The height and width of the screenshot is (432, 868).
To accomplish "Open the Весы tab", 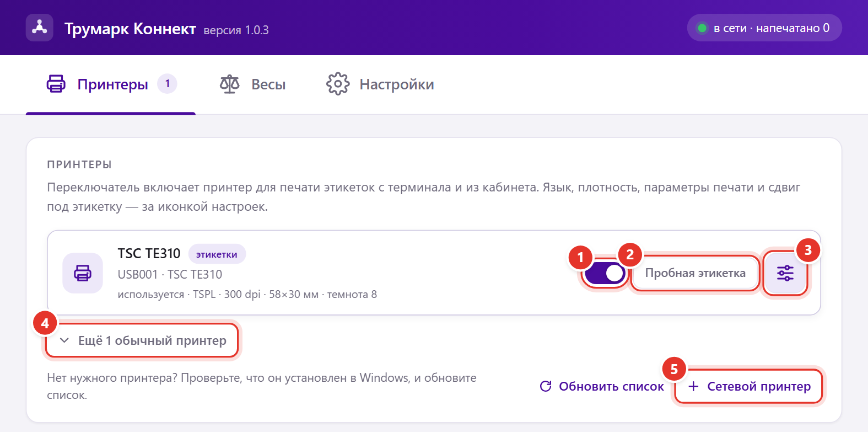I will (252, 84).
